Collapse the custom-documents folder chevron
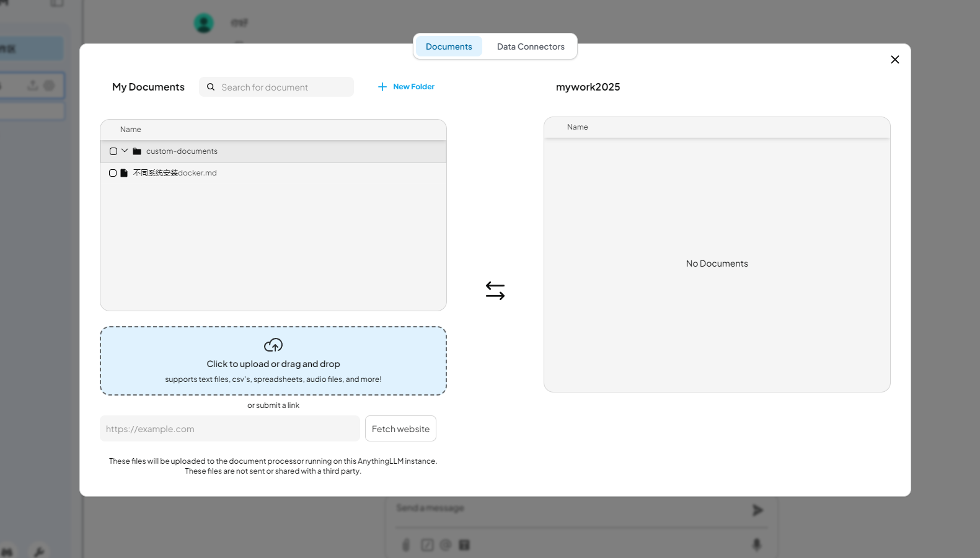 (x=125, y=151)
